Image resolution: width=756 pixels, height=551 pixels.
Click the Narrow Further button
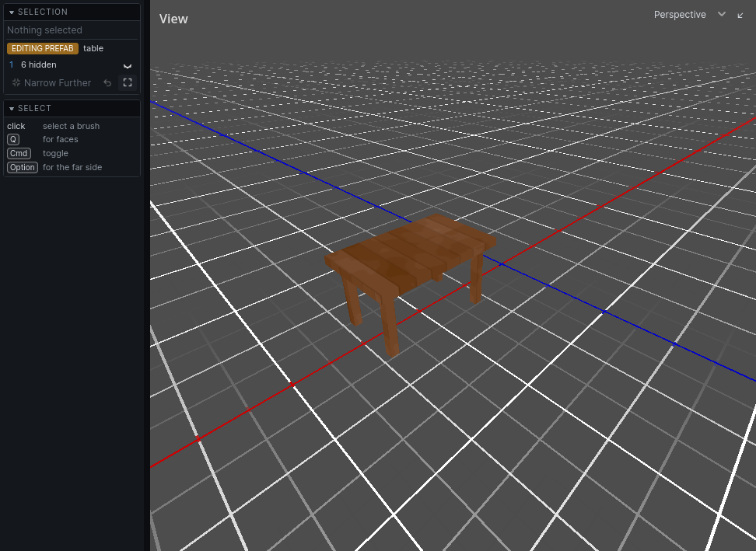51,83
